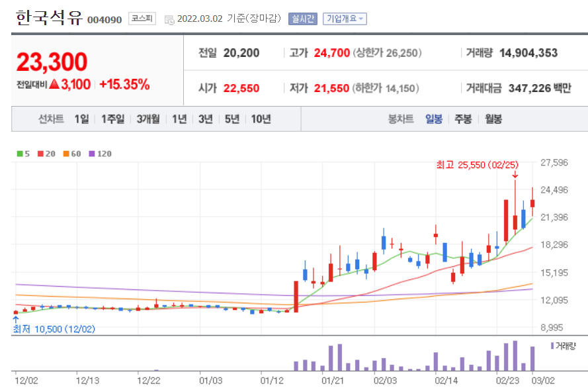Viewport: 588px width, 390px height.
Task: Click the 01/21 date axis label
Action: click(x=332, y=380)
